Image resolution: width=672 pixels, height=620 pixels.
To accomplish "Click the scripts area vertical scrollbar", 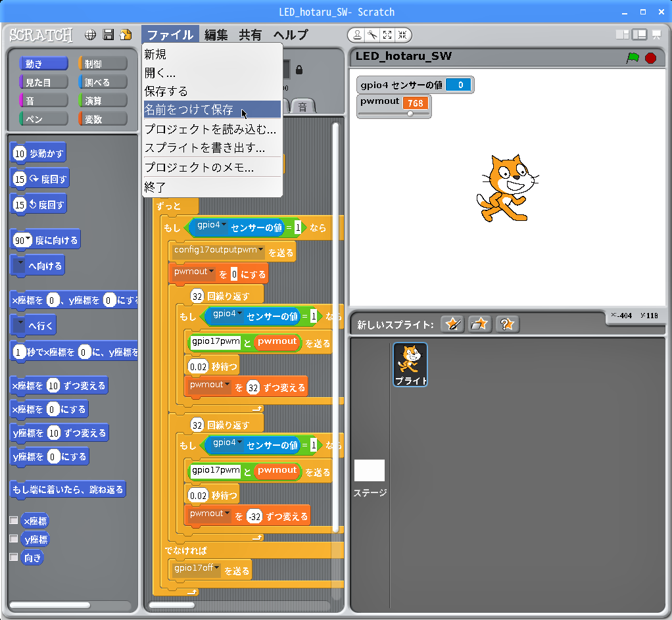I will click(335, 328).
